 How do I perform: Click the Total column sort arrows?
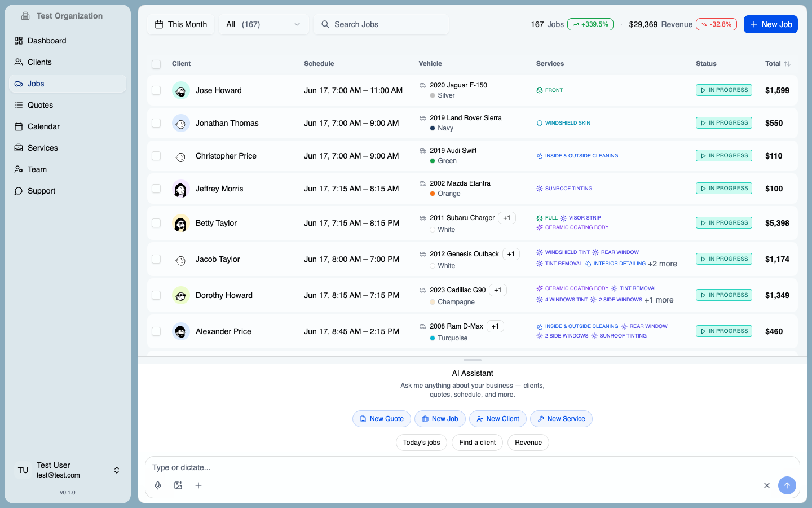pyautogui.click(x=787, y=64)
